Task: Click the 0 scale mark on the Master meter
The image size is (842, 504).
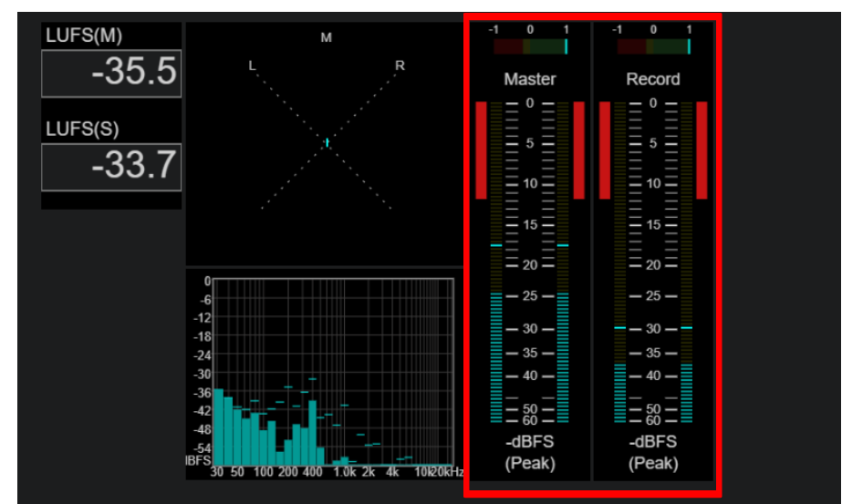Action: coord(530,103)
